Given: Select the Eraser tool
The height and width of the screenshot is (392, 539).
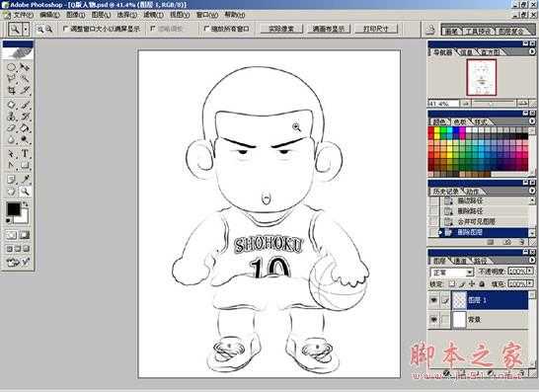Looking at the screenshot, I should (x=11, y=128).
